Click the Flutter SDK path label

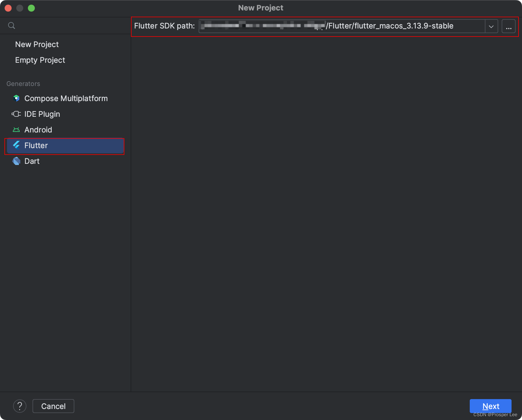click(164, 26)
